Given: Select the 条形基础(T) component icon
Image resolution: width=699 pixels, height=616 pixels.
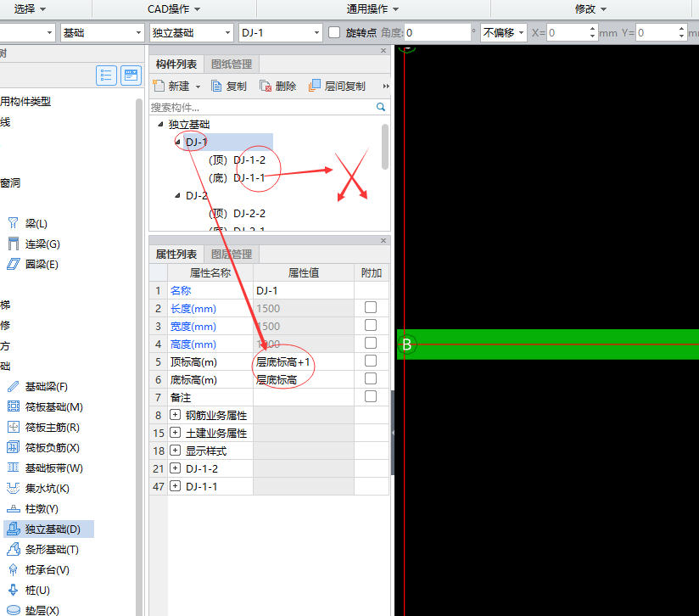Looking at the screenshot, I should pos(14,549).
